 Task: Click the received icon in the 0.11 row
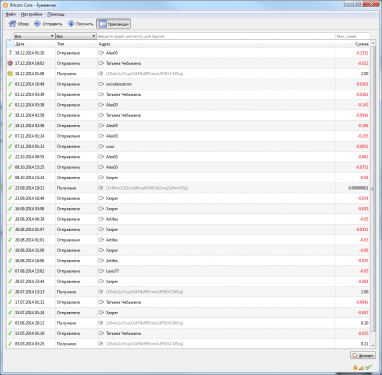point(101,344)
